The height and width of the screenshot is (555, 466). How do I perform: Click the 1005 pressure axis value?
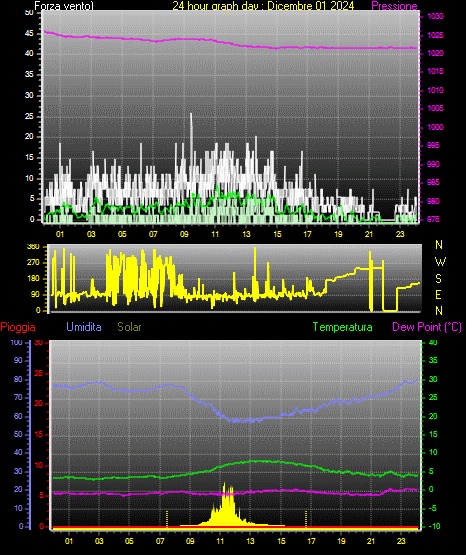point(435,108)
